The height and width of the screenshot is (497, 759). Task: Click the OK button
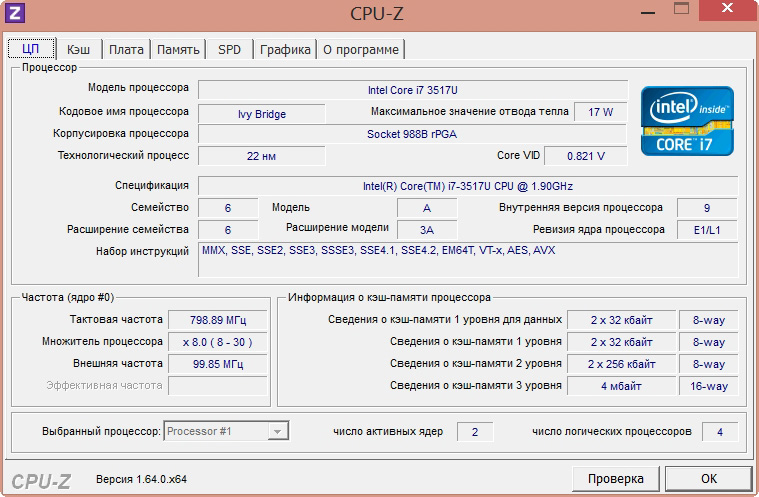coord(708,478)
